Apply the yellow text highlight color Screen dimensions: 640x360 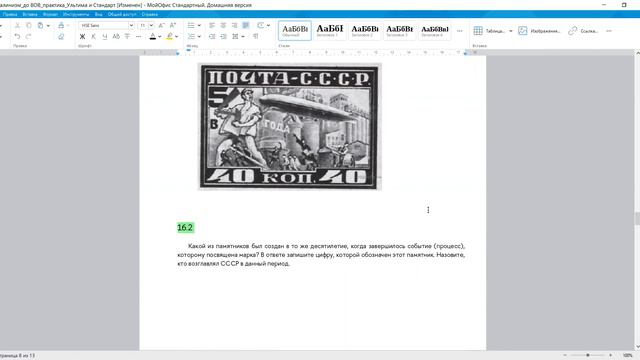coord(170,36)
